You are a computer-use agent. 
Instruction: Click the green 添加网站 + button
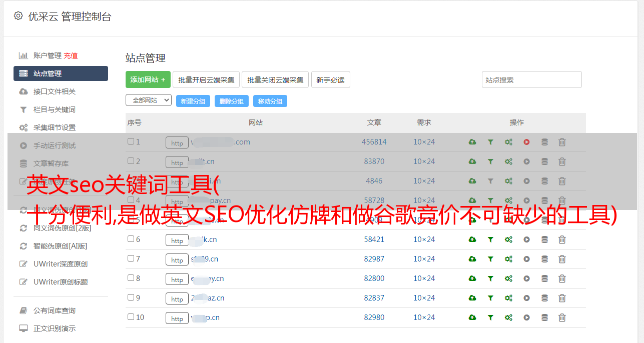[x=148, y=79]
